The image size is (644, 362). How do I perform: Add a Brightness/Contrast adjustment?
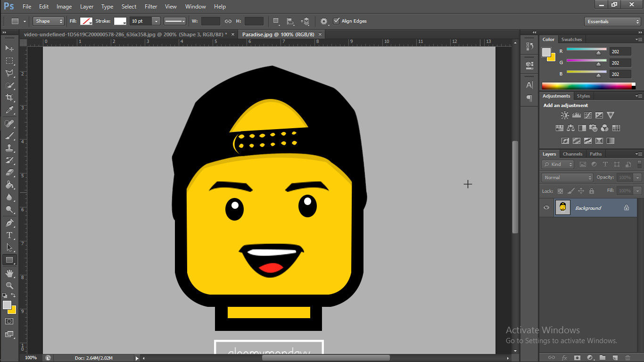(565, 115)
